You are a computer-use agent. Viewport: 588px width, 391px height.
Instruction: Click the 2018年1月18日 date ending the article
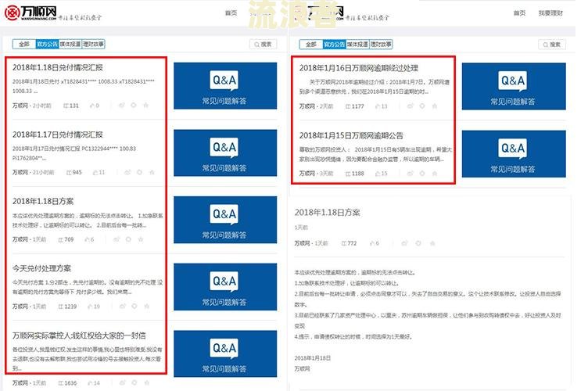[x=313, y=358]
